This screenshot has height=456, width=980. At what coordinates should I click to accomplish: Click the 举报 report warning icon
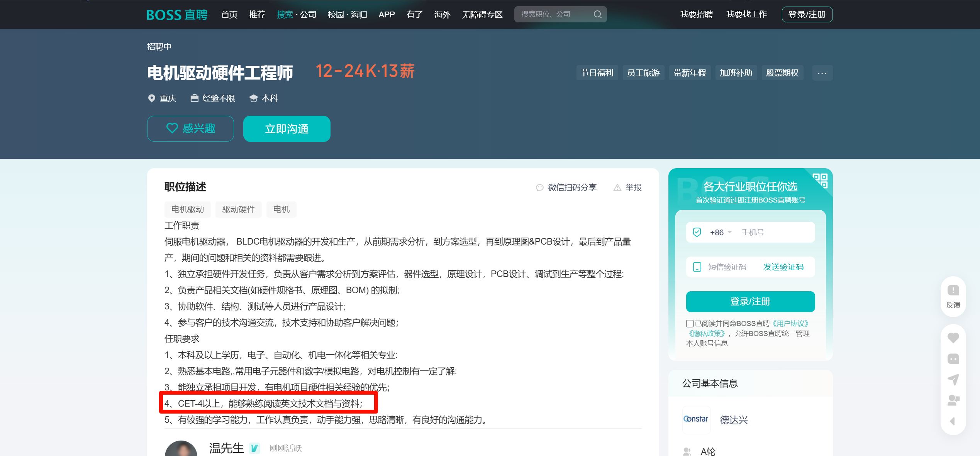pyautogui.click(x=617, y=187)
